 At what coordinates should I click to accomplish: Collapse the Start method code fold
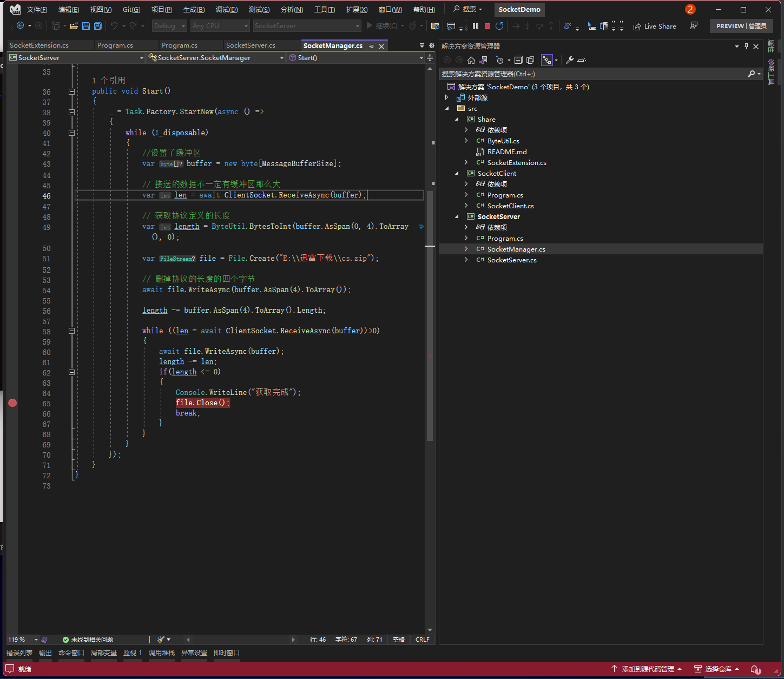(71, 91)
